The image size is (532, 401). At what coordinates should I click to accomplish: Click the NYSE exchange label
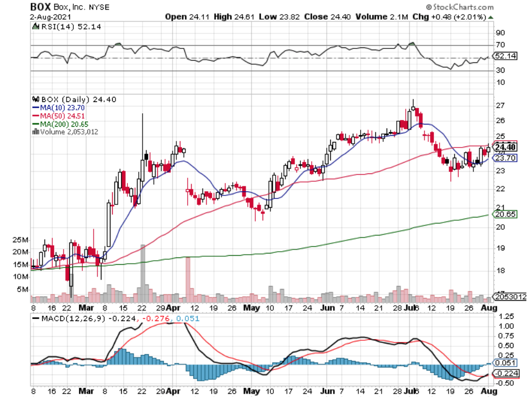(99, 7)
